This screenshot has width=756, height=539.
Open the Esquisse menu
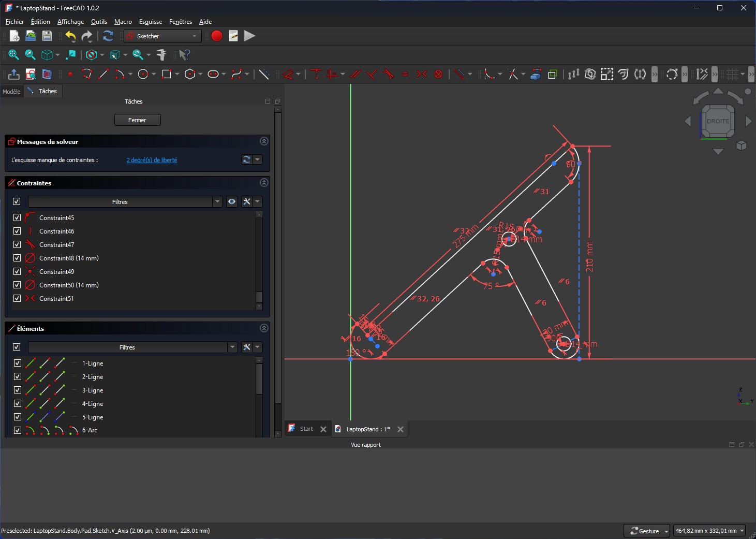tap(150, 22)
